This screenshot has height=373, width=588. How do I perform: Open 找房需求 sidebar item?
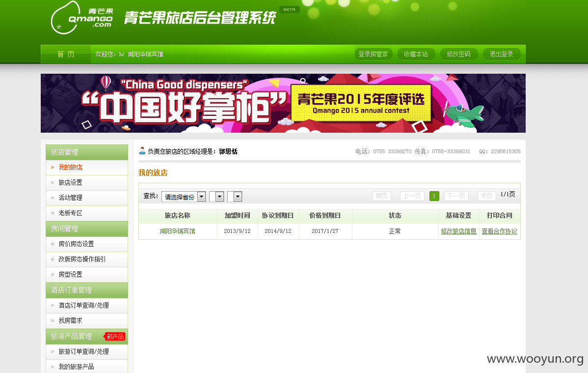pyautogui.click(x=86, y=320)
